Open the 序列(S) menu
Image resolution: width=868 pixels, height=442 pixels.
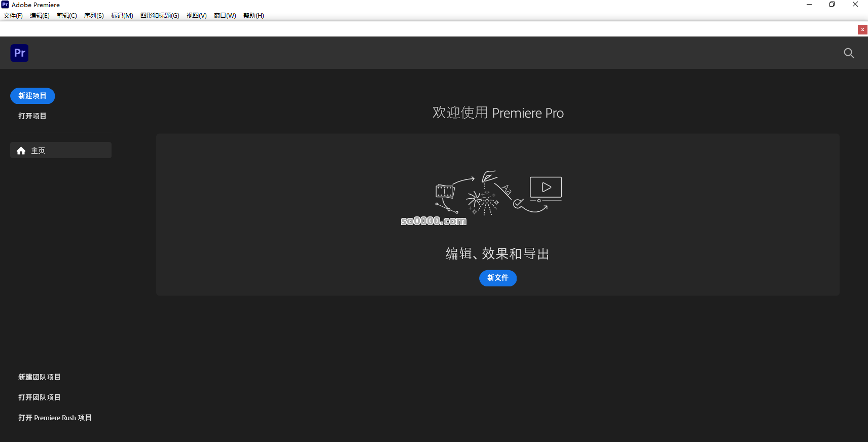tap(94, 16)
